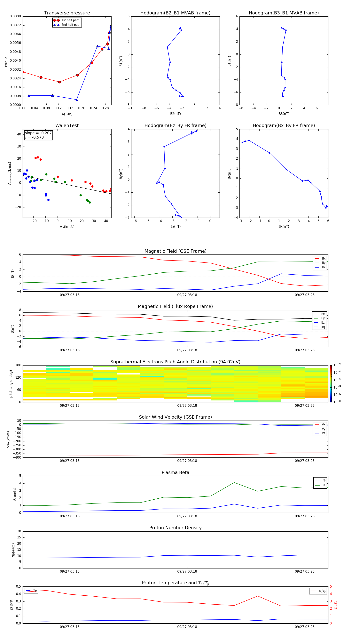351x644 pixels.
Task: Select "Bx" in the GSE magnetic field legend
Action: [x=320, y=259]
